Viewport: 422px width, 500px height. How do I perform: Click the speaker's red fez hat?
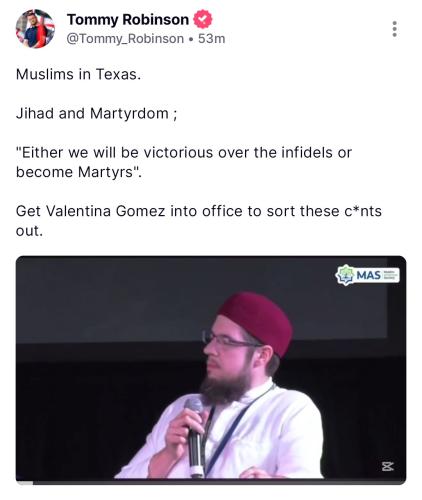click(257, 321)
